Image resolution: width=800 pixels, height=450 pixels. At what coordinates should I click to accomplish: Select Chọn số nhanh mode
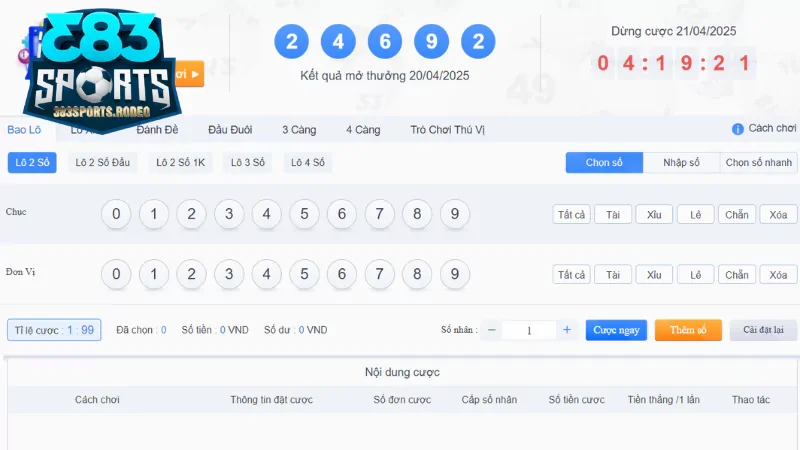pos(759,162)
